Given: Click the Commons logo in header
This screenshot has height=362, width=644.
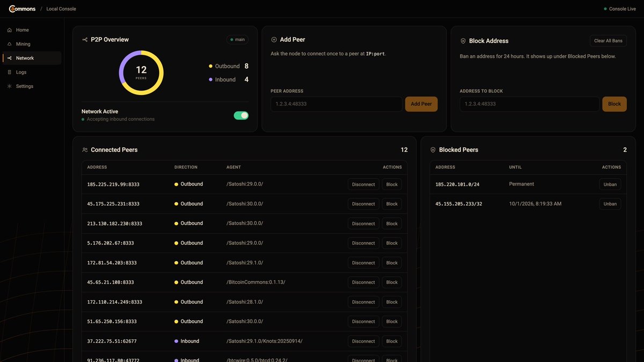Looking at the screenshot, I should click(x=22, y=9).
